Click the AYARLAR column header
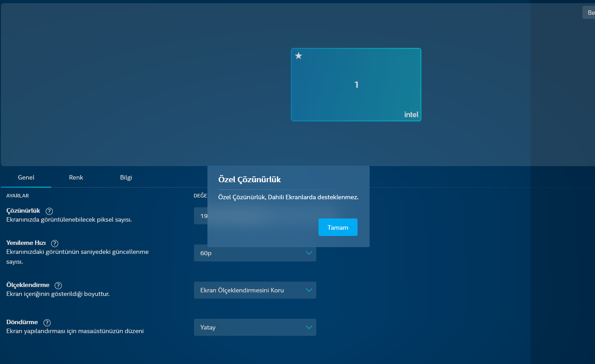 click(17, 196)
